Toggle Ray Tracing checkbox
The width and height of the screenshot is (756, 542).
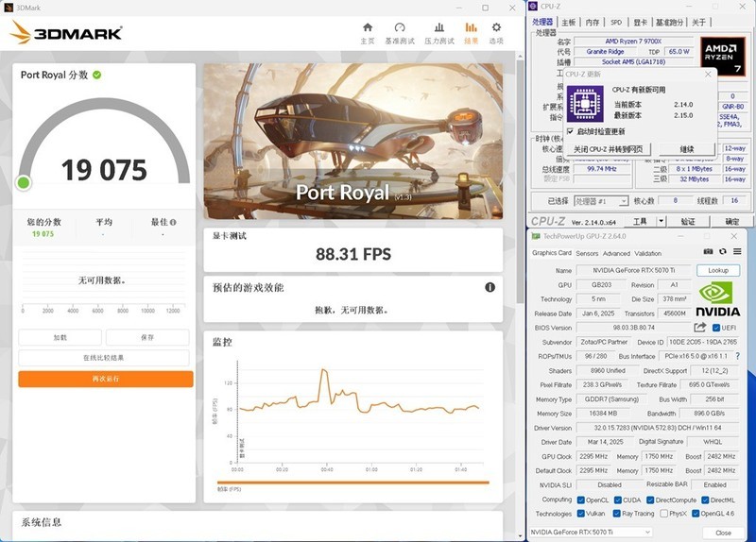[617, 514]
